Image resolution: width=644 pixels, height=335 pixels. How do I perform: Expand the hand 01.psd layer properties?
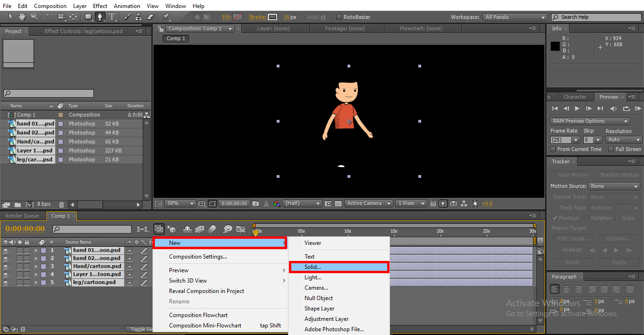pos(36,249)
